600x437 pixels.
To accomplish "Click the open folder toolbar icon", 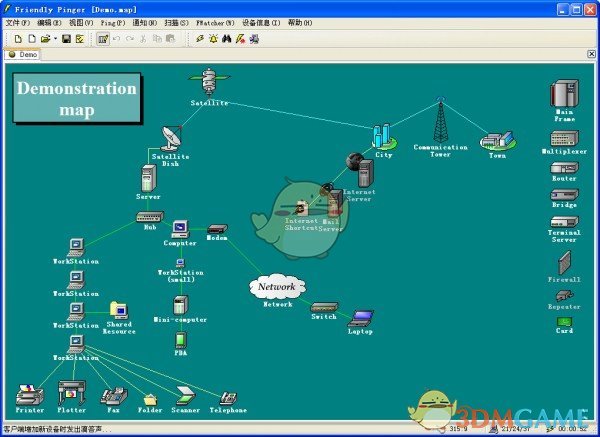I will (x=46, y=39).
